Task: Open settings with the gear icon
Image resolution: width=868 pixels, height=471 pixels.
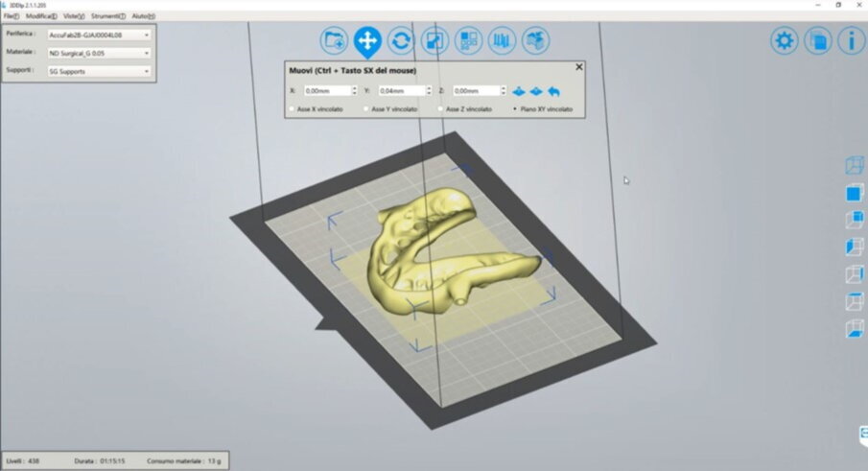Action: point(785,40)
